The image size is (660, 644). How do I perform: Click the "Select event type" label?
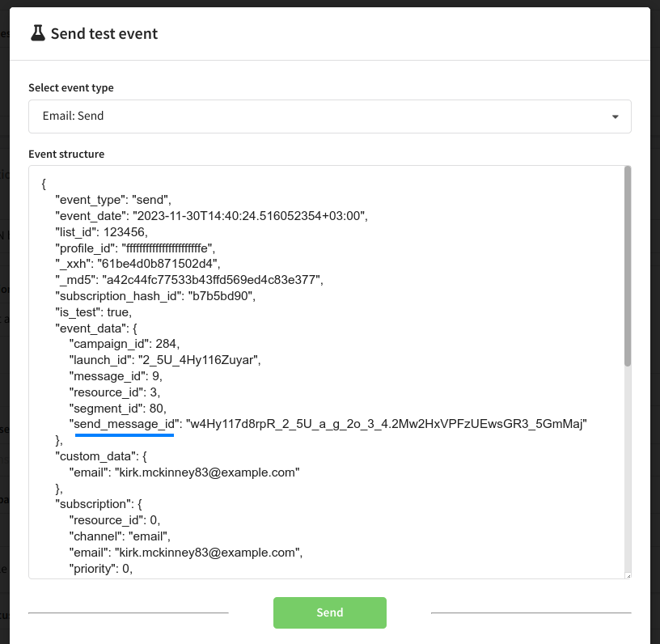[71, 87]
